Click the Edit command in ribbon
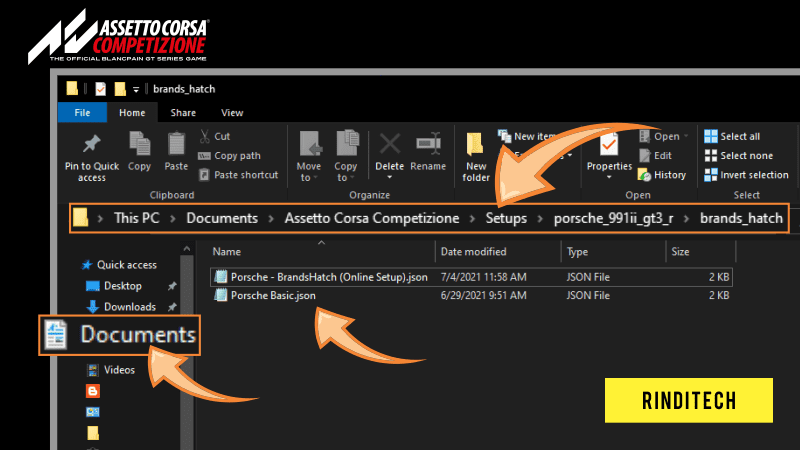 (x=655, y=156)
